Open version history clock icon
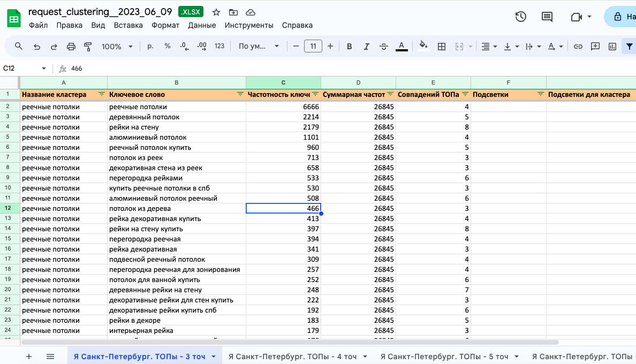This screenshot has height=364, width=636. tap(521, 17)
